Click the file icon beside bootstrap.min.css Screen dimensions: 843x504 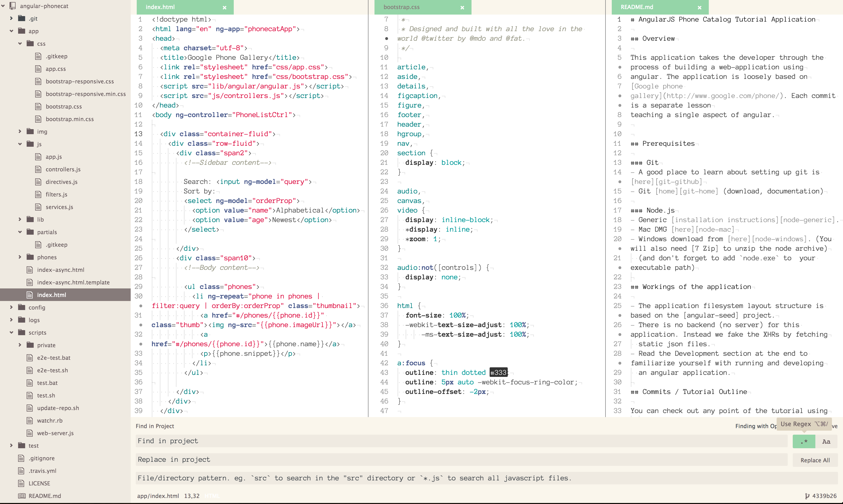[38, 119]
